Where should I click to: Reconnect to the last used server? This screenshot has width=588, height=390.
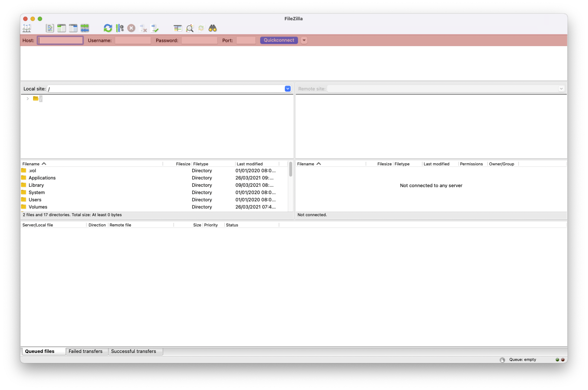pyautogui.click(x=155, y=28)
